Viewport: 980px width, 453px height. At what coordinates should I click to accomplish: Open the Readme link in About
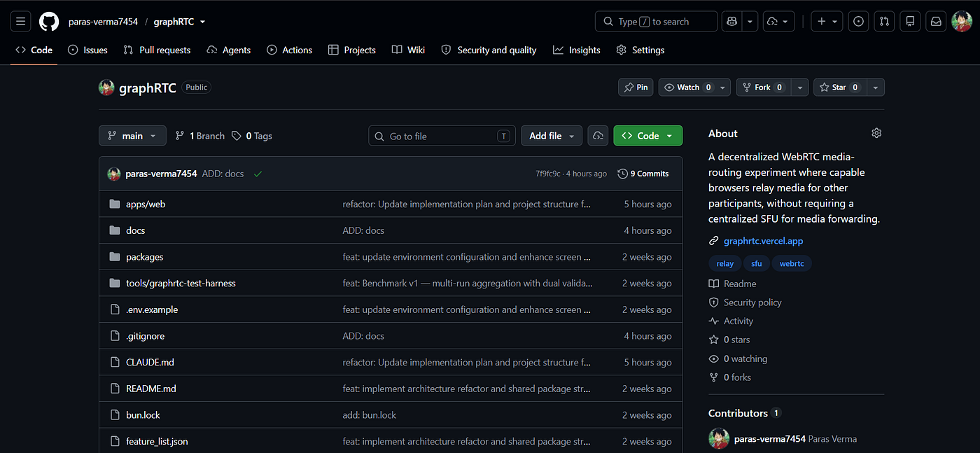click(733, 284)
